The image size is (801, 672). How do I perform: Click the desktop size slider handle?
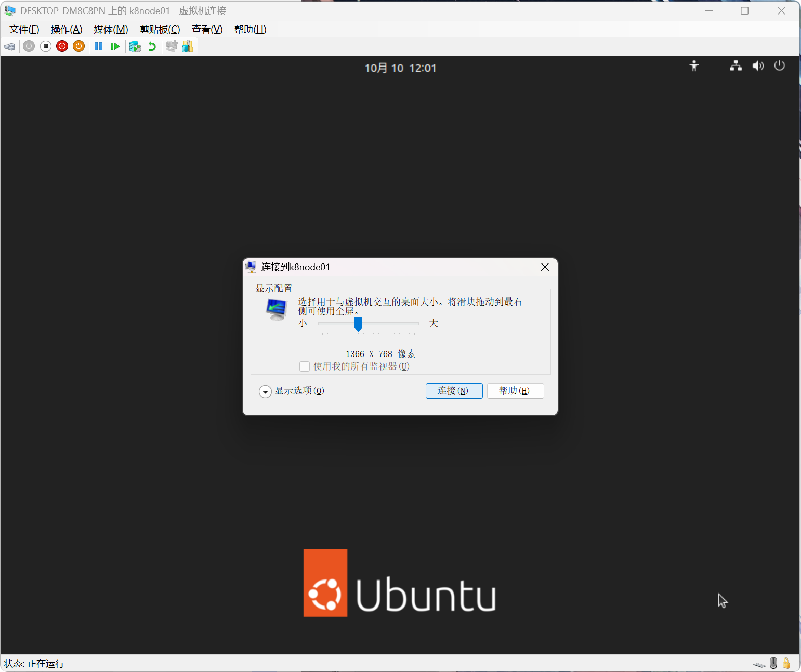pos(358,324)
